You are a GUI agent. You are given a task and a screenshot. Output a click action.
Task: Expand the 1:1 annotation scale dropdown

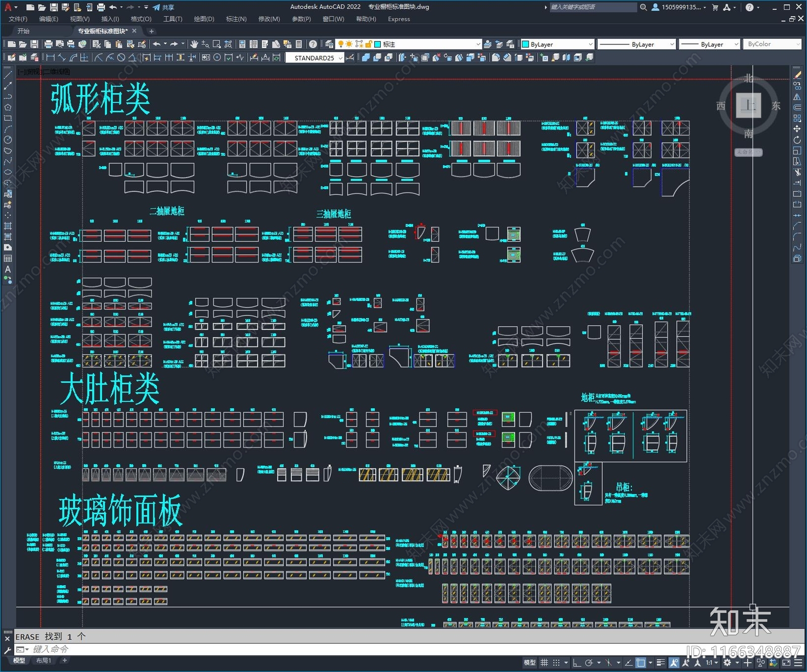711,662
